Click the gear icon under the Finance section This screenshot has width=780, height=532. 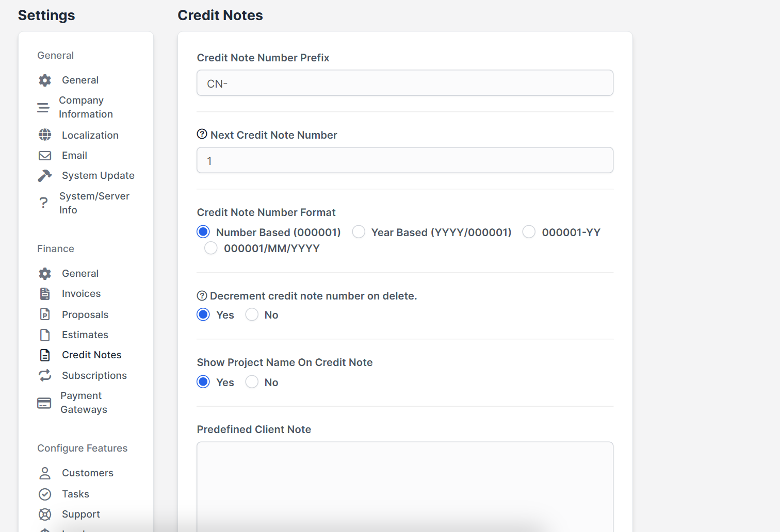click(45, 273)
